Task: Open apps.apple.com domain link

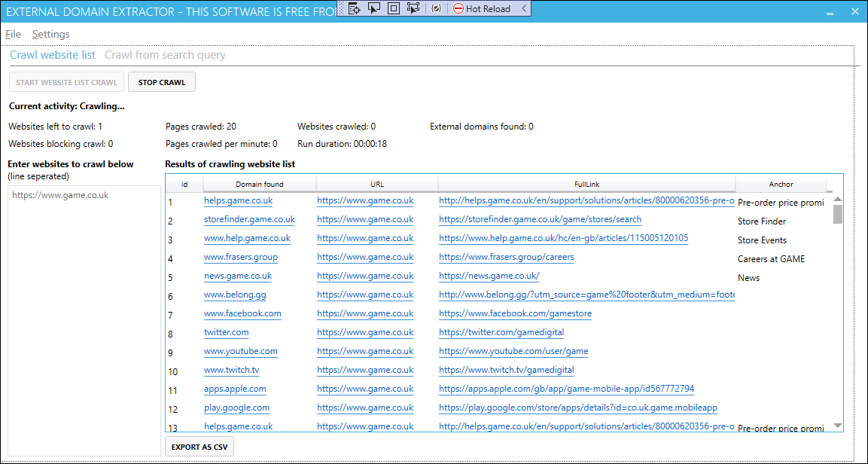Action: point(235,389)
